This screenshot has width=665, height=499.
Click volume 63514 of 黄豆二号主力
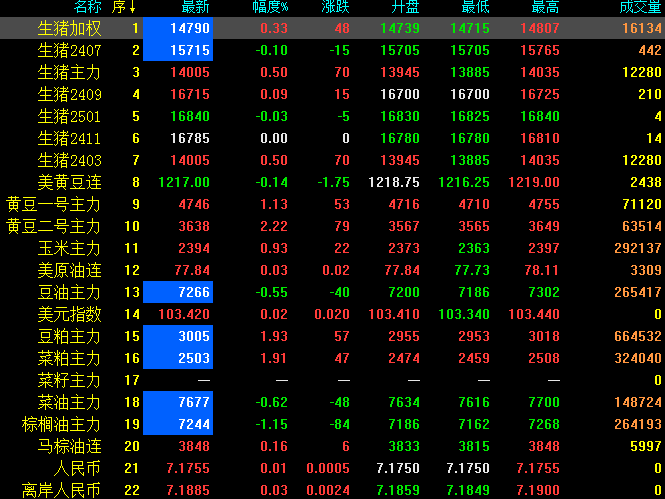(642, 227)
